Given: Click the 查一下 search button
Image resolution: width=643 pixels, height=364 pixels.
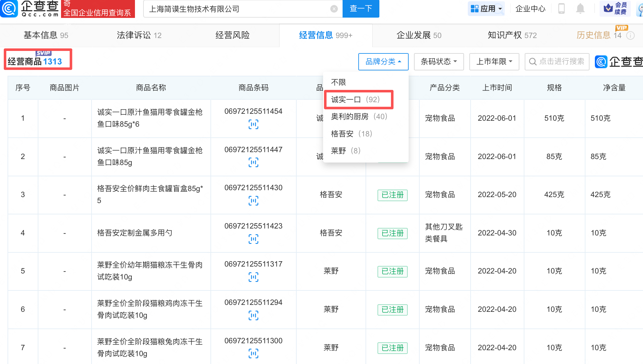Looking at the screenshot, I should pos(361,9).
